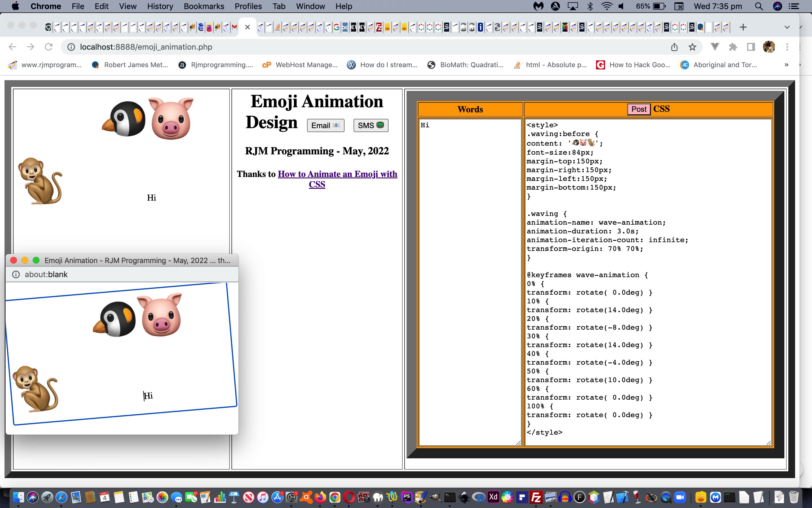Open the V-shaped extension icon in the toolbar
The image size is (812, 508).
pos(715,47)
